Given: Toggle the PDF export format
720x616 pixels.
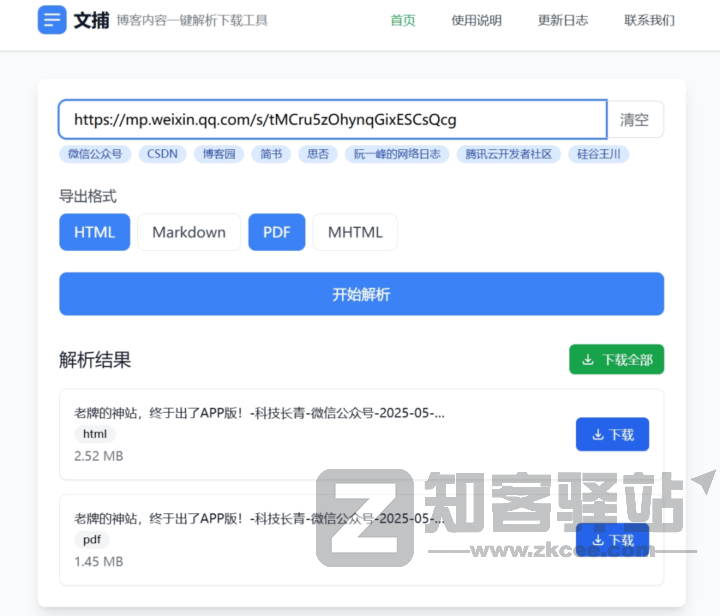Looking at the screenshot, I should click(277, 232).
